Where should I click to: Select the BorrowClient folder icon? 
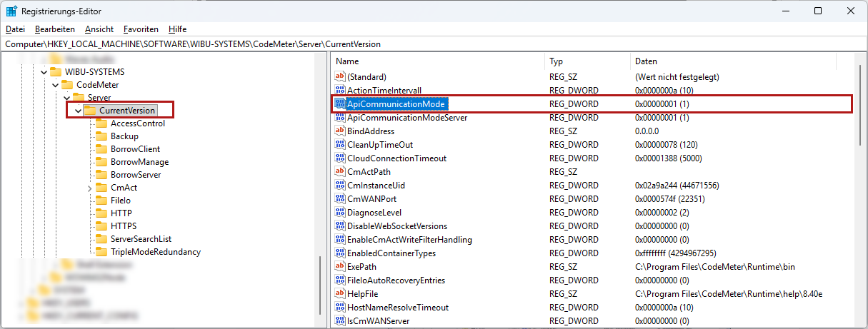pos(101,149)
